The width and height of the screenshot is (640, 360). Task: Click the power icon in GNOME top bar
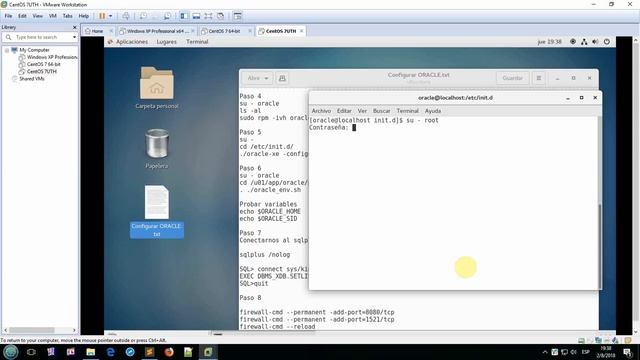(x=607, y=42)
